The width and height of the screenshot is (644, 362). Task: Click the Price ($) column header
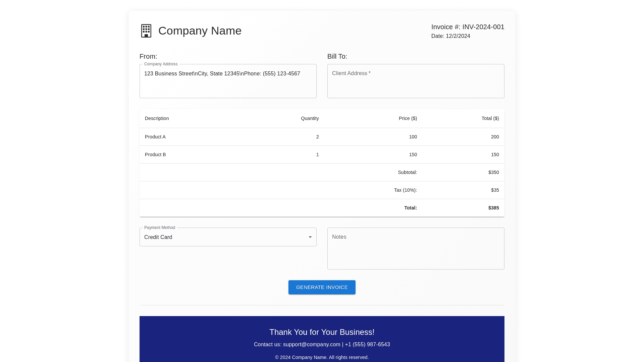408,118
